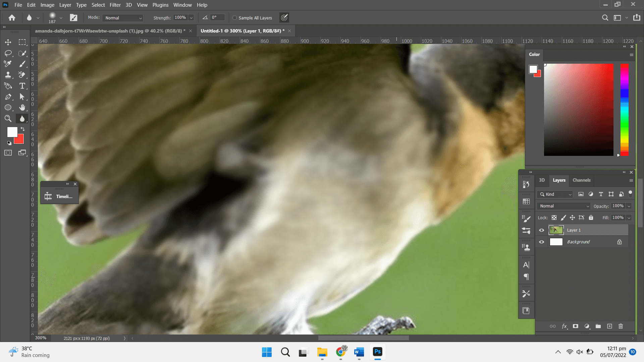Viewport: 644px width, 362px height.
Task: Open the Color panel options menu
Action: pos(631,55)
